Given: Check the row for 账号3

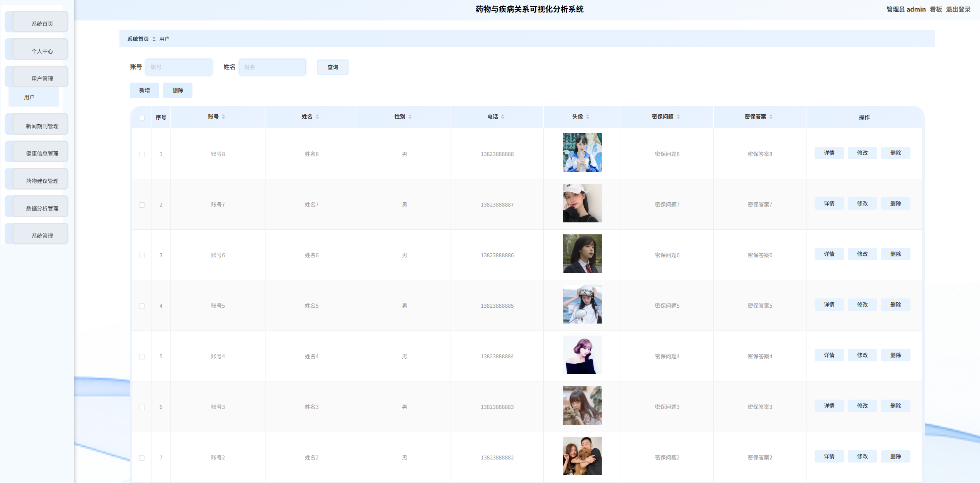Looking at the screenshot, I should pos(142,407).
